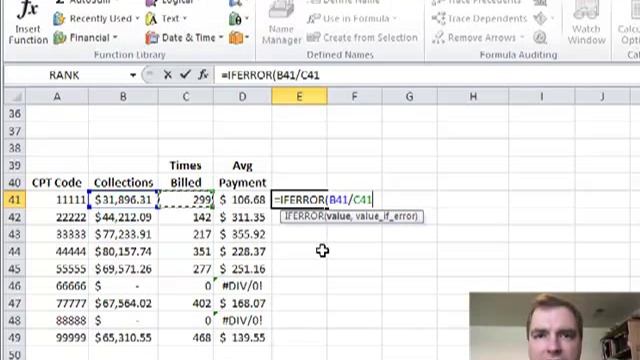Click the Payment header cell
This screenshot has width=640, height=360.
click(242, 182)
